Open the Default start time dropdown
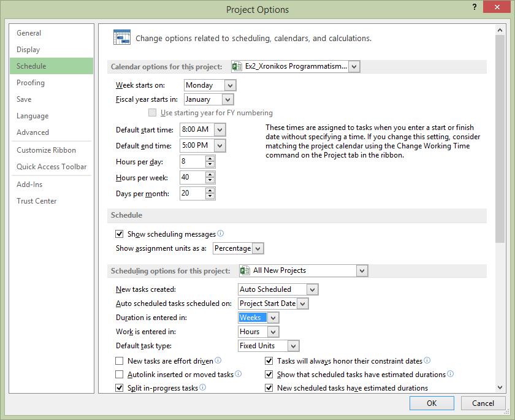The image size is (515, 420). (x=219, y=130)
